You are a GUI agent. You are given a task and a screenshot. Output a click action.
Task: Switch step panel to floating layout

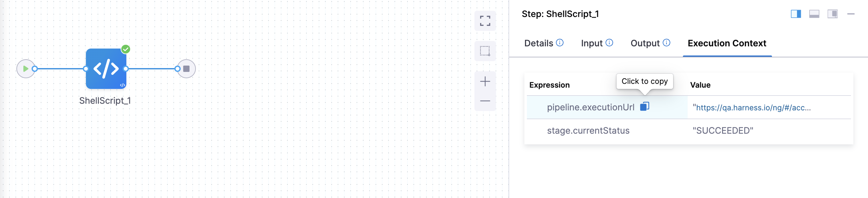pos(832,14)
